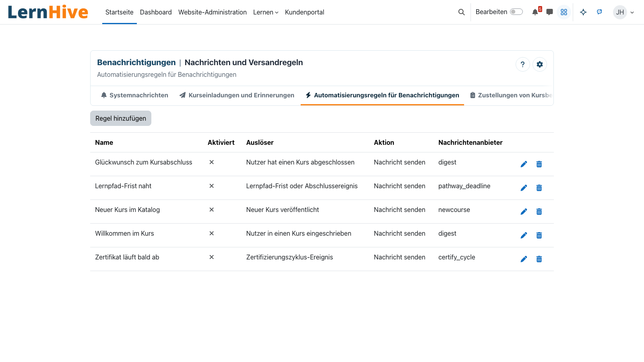This screenshot has height=362, width=644.
Task: Open the Dashboard nav link
Action: click(x=156, y=12)
